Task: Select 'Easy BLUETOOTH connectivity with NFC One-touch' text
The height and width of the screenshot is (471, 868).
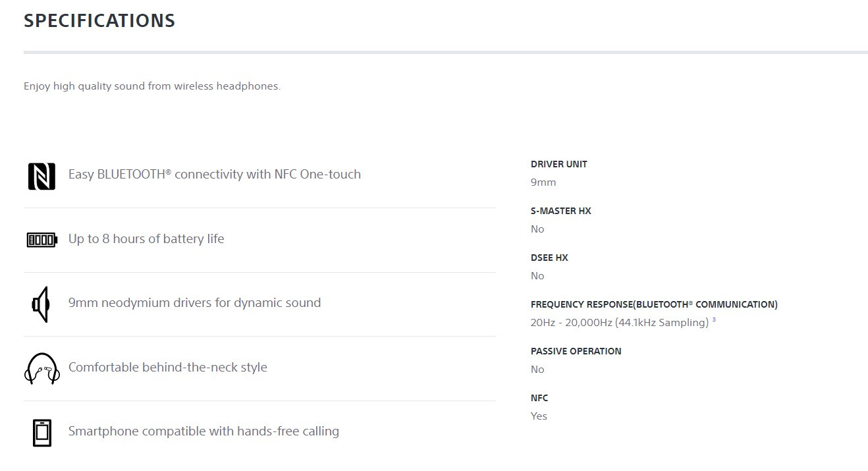Action: point(215,175)
